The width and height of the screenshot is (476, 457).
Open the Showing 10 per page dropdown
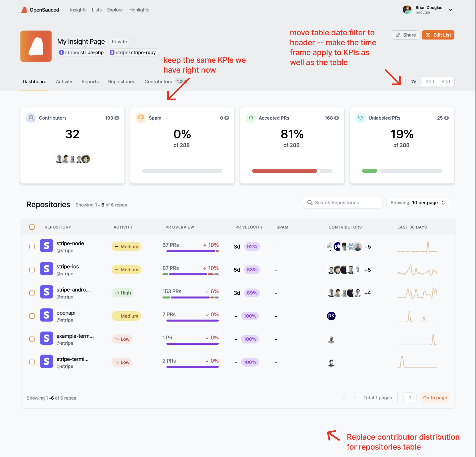click(x=418, y=202)
